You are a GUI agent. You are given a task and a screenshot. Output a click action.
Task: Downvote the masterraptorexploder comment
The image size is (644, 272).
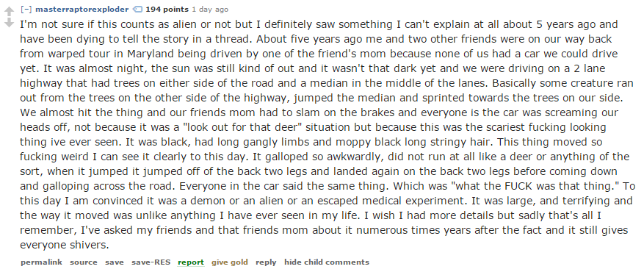[9, 23]
